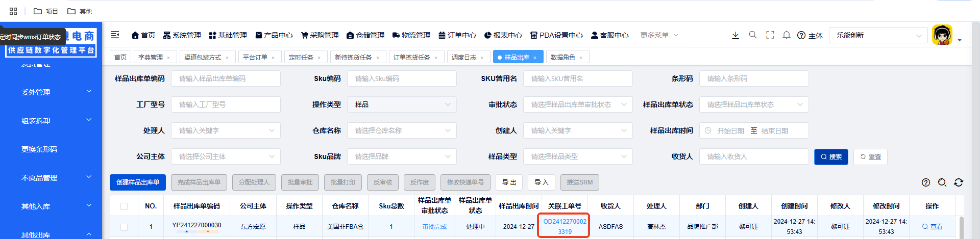Open the 基础管理 menu
The height and width of the screenshot is (239, 980).
point(228,35)
